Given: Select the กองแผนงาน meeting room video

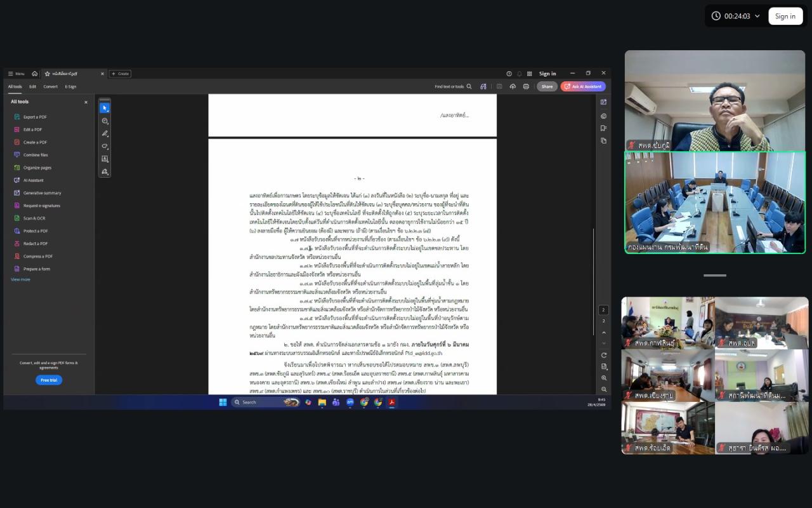Looking at the screenshot, I should click(x=715, y=203).
